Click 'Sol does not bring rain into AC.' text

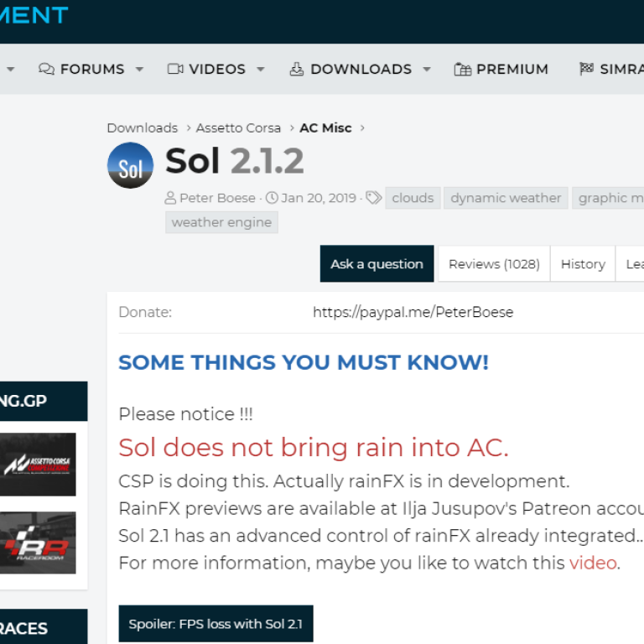click(x=314, y=447)
